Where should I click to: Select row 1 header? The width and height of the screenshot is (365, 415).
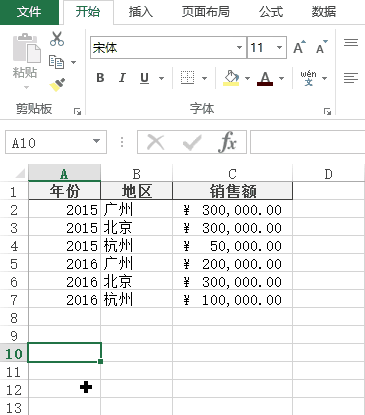pyautogui.click(x=14, y=192)
